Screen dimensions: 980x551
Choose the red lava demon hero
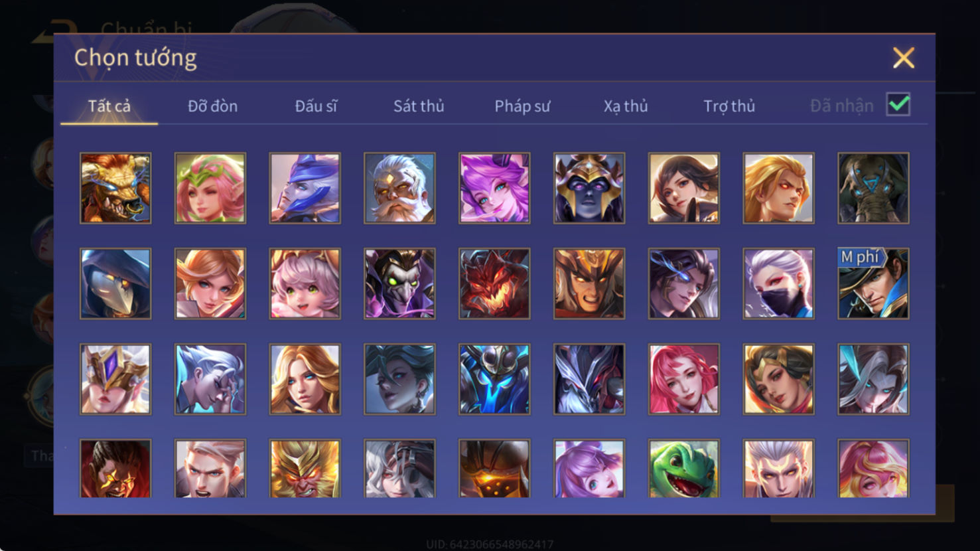[x=494, y=284]
